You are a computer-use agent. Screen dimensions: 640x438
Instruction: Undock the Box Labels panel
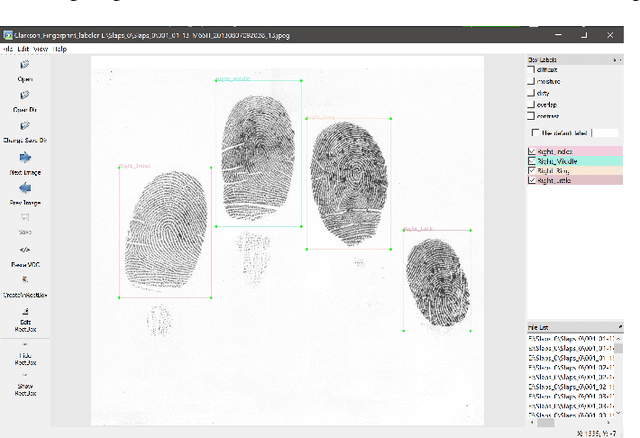click(613, 60)
